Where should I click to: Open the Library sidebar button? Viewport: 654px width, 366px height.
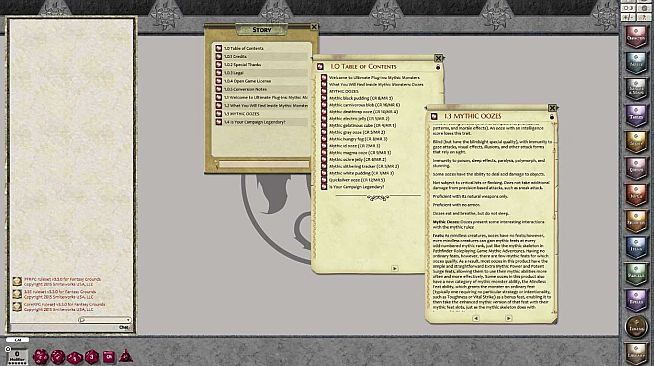tap(636, 353)
